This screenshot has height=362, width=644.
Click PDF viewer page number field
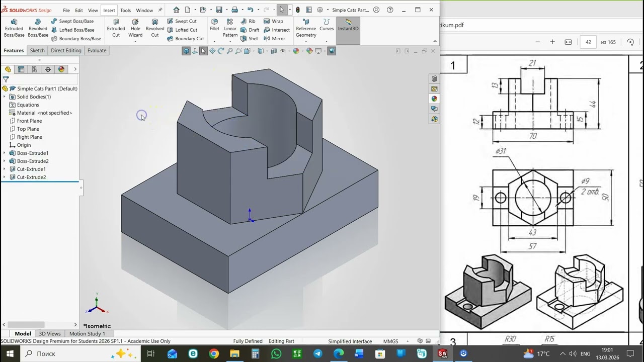[588, 42]
